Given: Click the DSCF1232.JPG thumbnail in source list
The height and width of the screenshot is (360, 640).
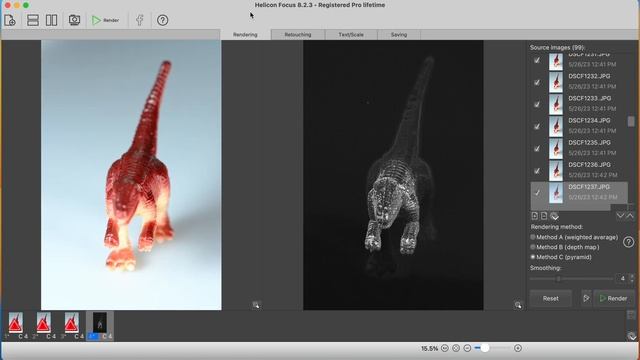Looking at the screenshot, I should [556, 82].
